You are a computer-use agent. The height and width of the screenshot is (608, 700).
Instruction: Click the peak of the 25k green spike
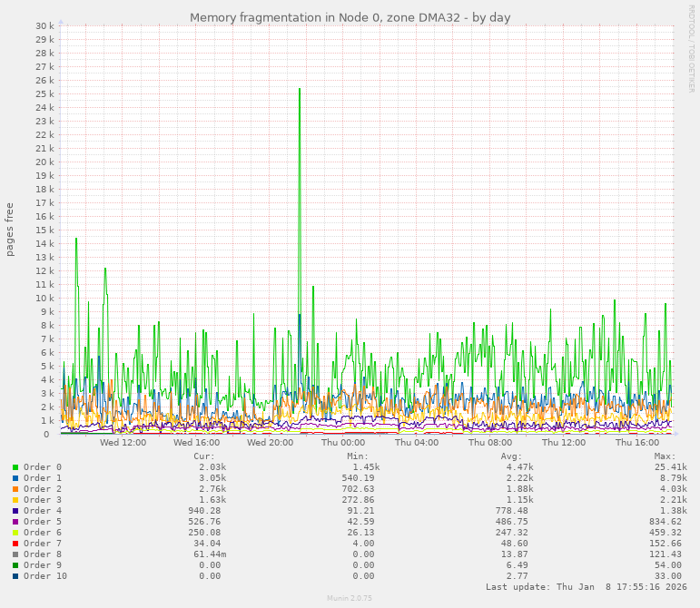click(300, 89)
